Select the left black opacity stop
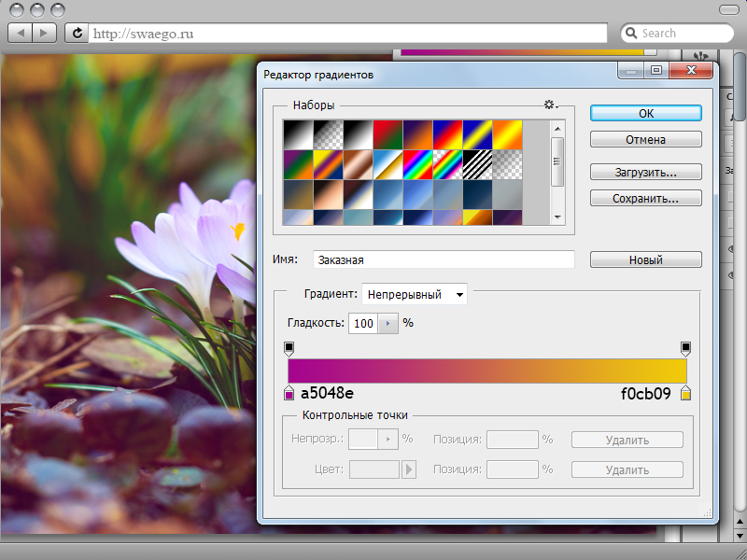Screen dimensions: 747x560 [x=289, y=348]
